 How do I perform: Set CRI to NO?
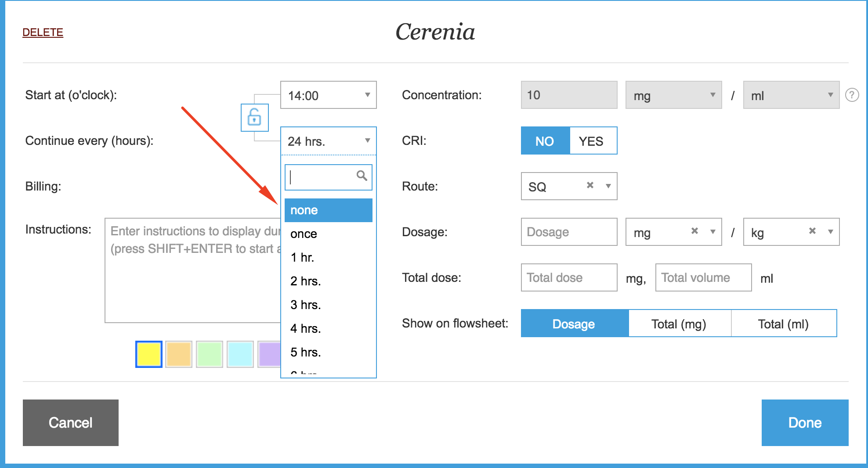545,141
